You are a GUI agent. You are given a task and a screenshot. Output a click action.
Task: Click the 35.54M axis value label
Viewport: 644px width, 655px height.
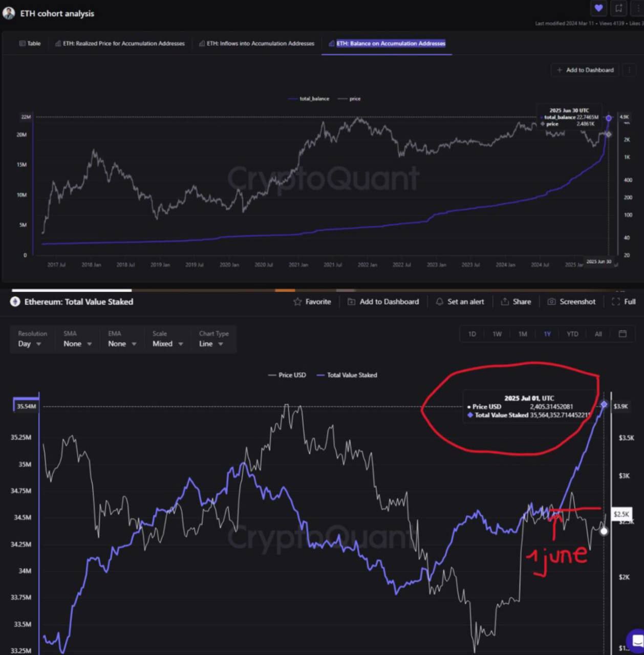coord(27,406)
